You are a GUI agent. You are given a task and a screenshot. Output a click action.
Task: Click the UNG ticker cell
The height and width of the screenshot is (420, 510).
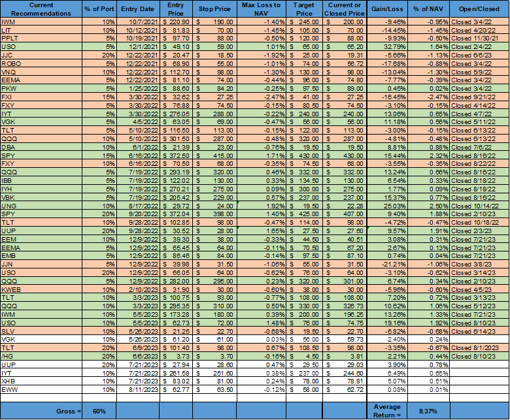[41, 206]
